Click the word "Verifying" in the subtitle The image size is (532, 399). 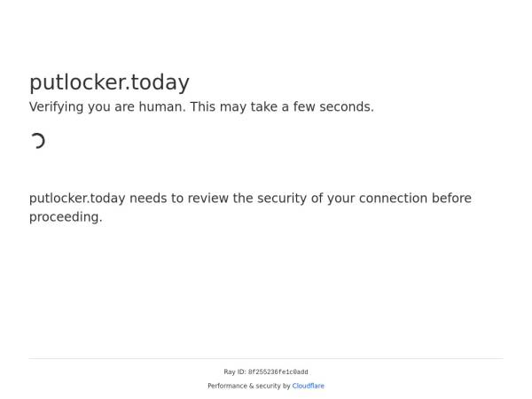click(x=57, y=107)
